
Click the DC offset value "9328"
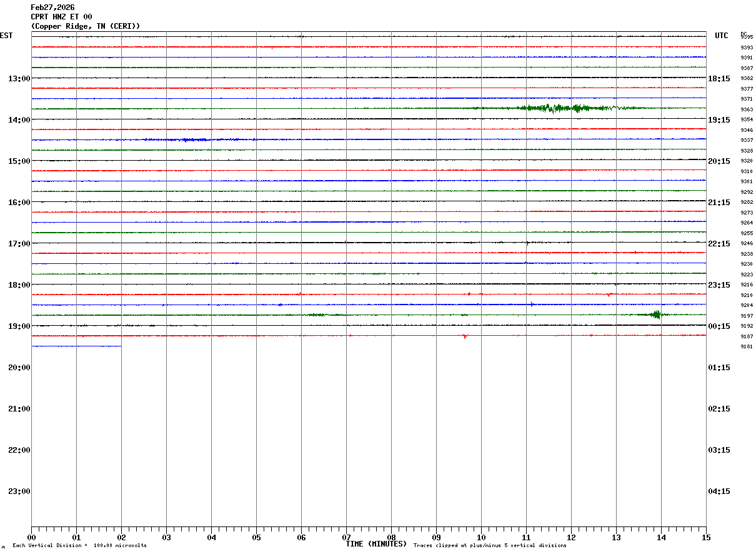point(747,151)
